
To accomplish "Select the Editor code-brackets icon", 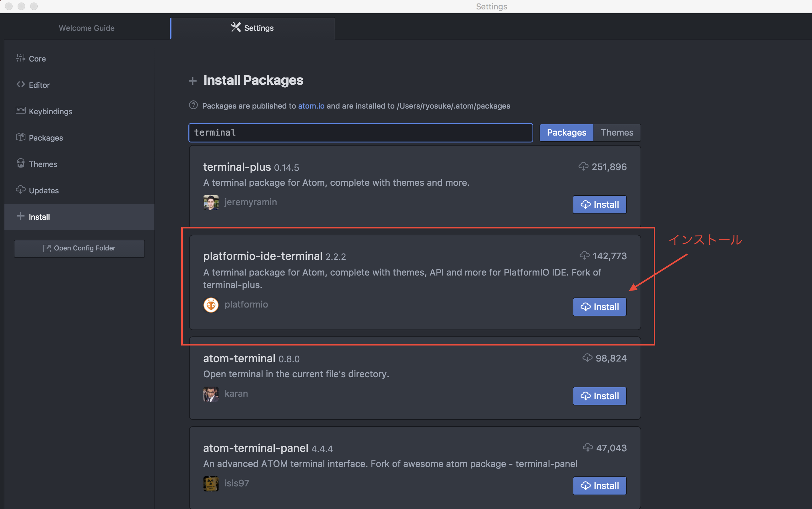I will 20,84.
